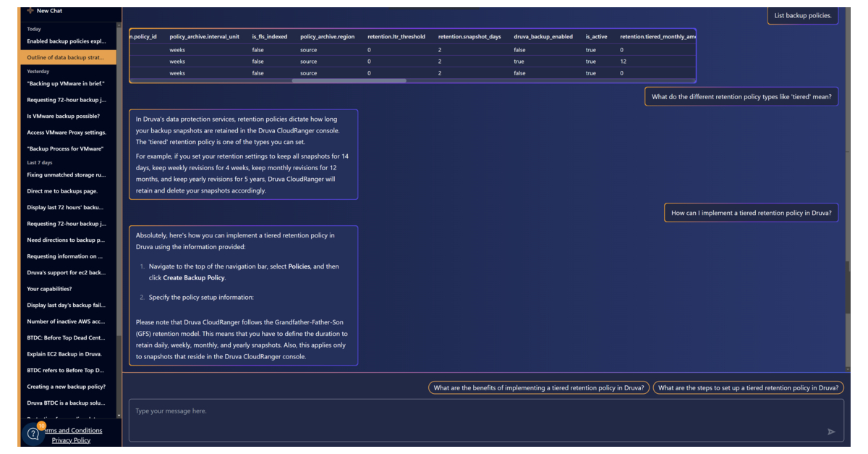This screenshot has height=454, width=868.
Task: Open "Creating a new backup policy?" chat
Action: point(67,387)
